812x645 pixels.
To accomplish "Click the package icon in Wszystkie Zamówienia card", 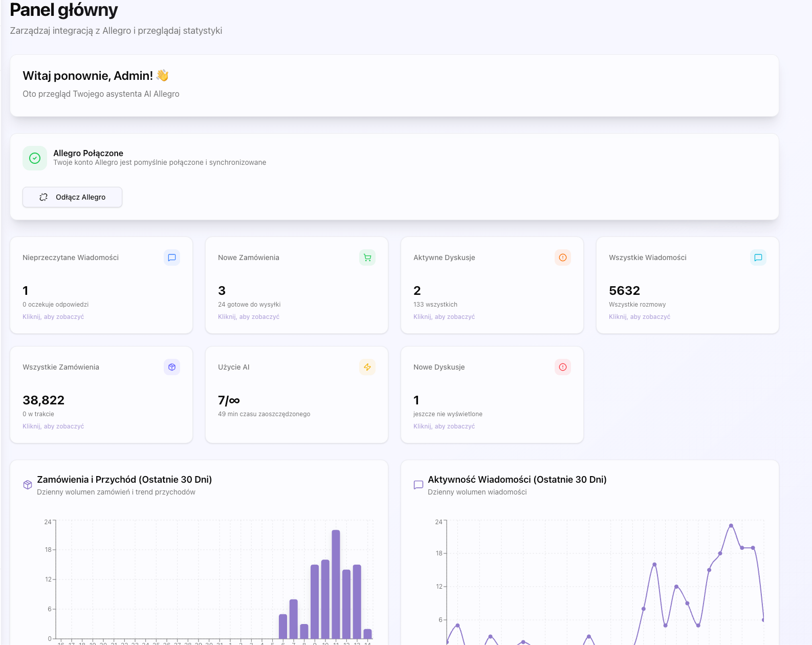I will click(x=172, y=367).
